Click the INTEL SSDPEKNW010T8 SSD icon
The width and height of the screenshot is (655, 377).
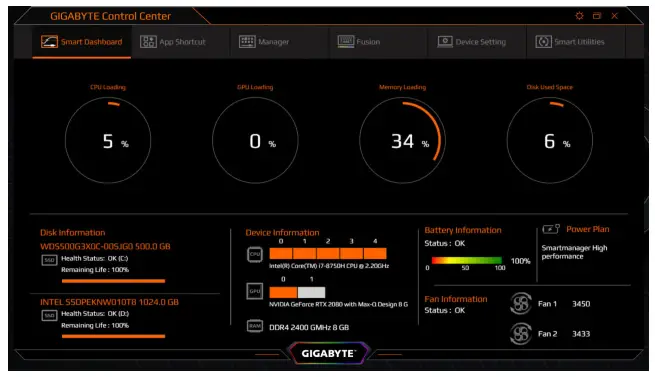(49, 316)
